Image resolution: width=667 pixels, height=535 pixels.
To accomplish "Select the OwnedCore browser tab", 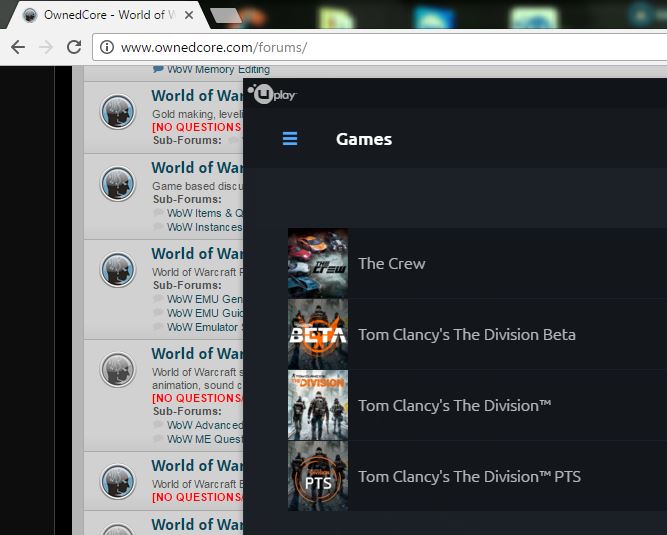I will coord(106,15).
